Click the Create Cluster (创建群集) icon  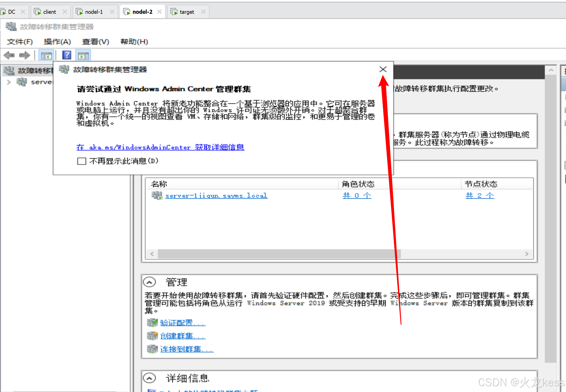click(x=152, y=336)
